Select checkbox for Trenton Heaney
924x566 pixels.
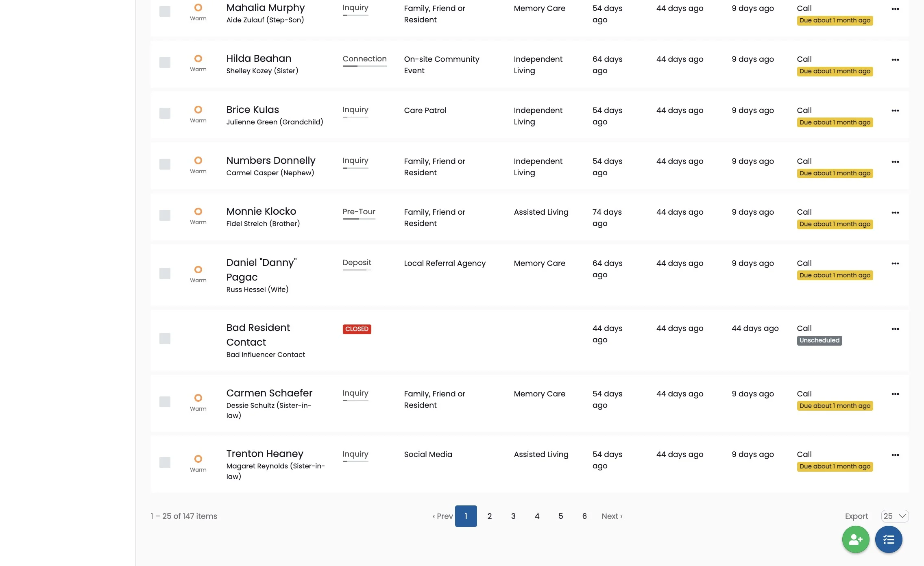pyautogui.click(x=165, y=462)
